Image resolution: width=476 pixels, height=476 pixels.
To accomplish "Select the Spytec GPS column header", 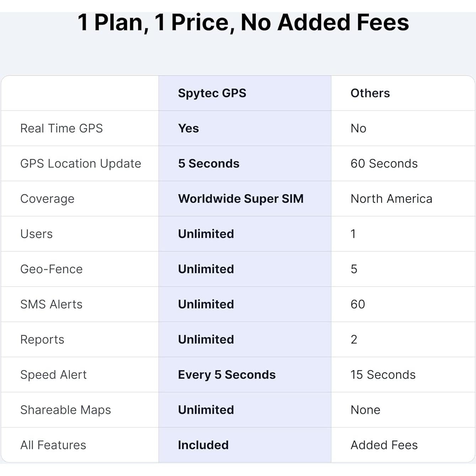I will point(212,93).
